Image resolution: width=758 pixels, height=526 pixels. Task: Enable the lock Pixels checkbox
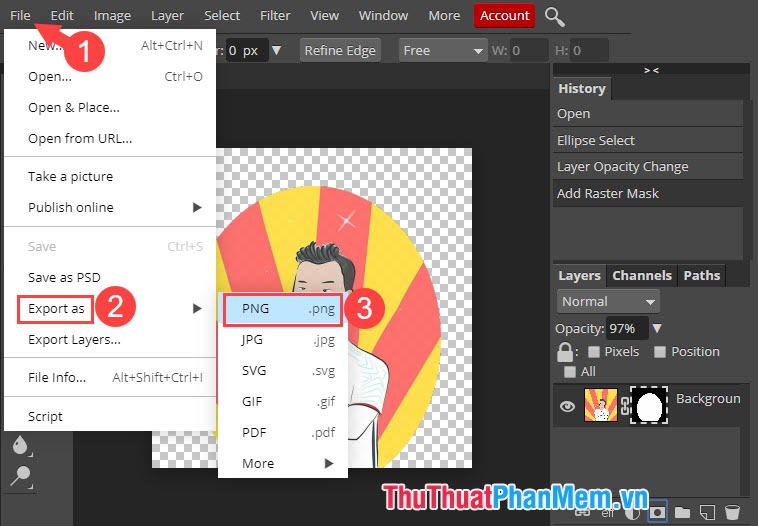click(x=594, y=352)
